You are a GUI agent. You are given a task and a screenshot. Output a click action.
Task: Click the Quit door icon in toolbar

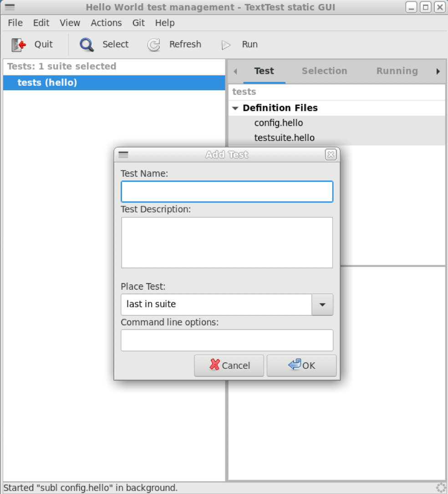(x=19, y=45)
